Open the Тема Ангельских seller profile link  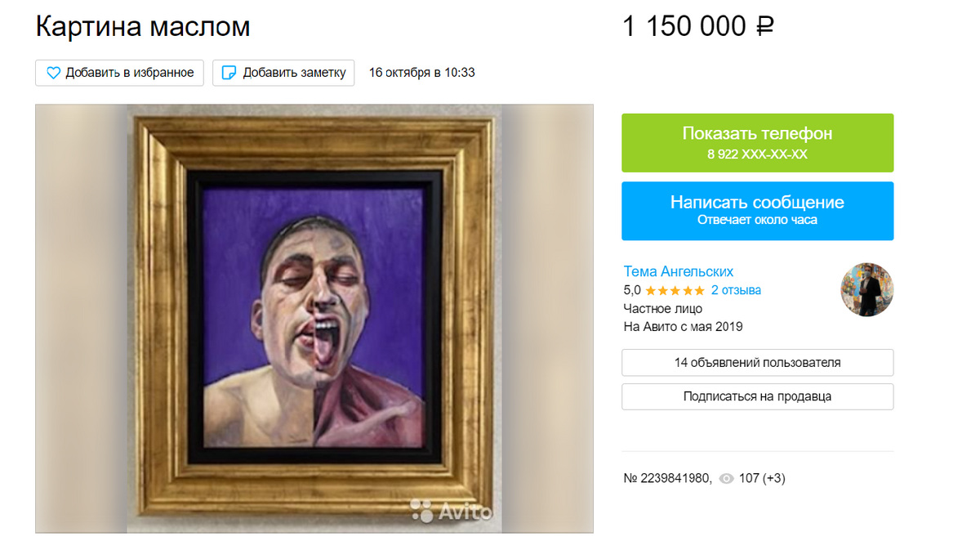679,271
